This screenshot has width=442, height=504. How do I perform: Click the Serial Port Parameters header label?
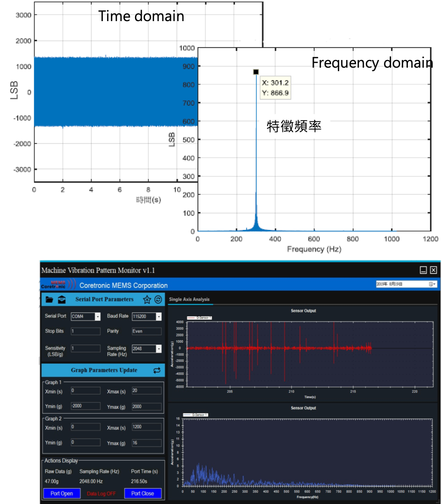pos(105,299)
